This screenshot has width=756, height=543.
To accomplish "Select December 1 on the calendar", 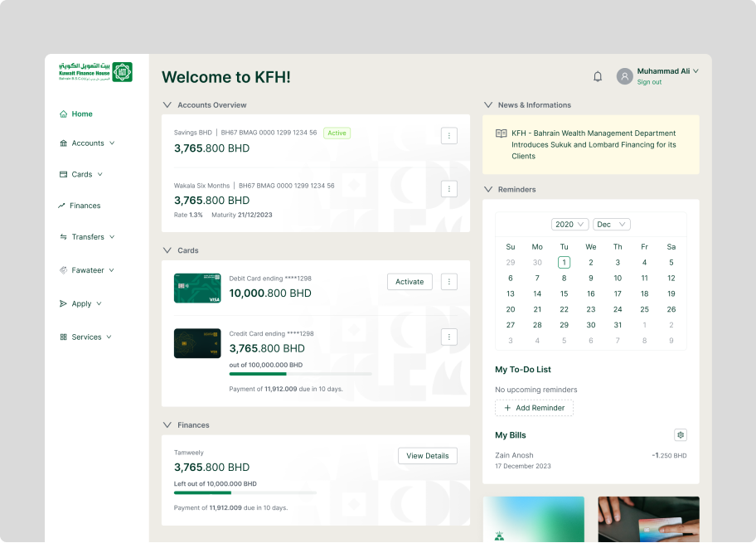I will click(564, 262).
